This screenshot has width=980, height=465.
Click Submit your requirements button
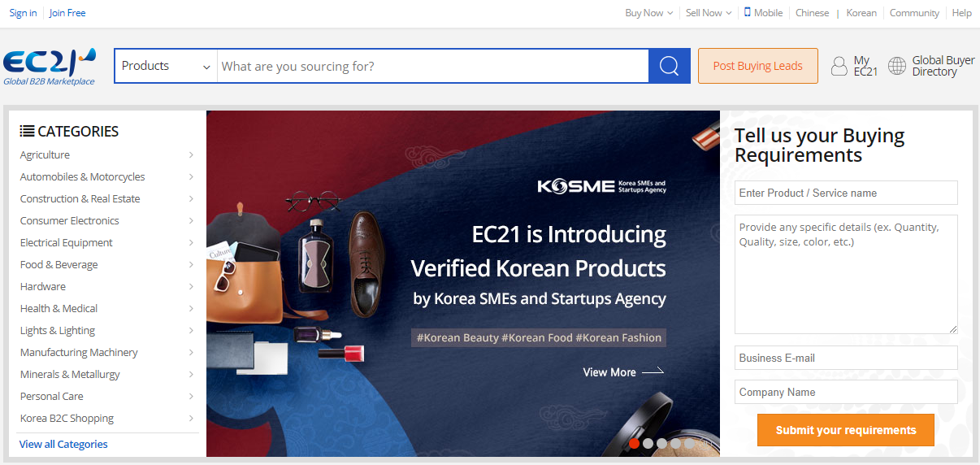click(846, 430)
